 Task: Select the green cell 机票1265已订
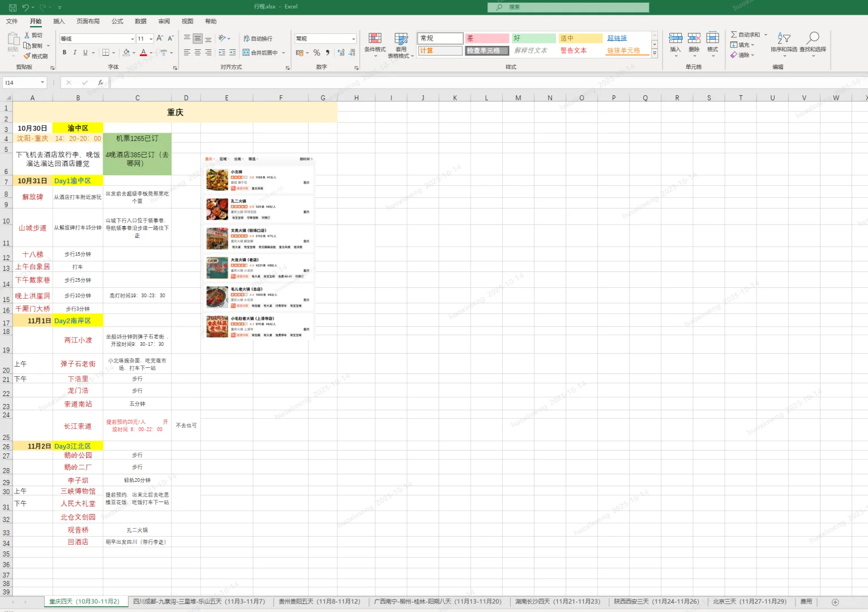coord(137,138)
